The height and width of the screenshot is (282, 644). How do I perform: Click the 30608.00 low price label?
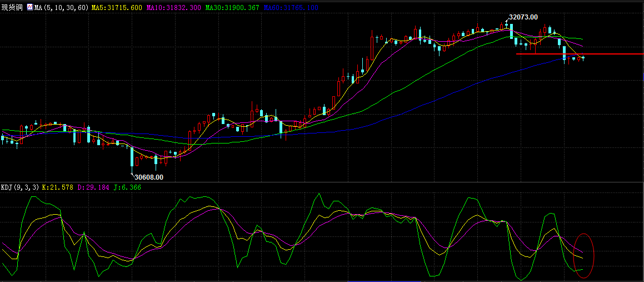tap(149, 177)
